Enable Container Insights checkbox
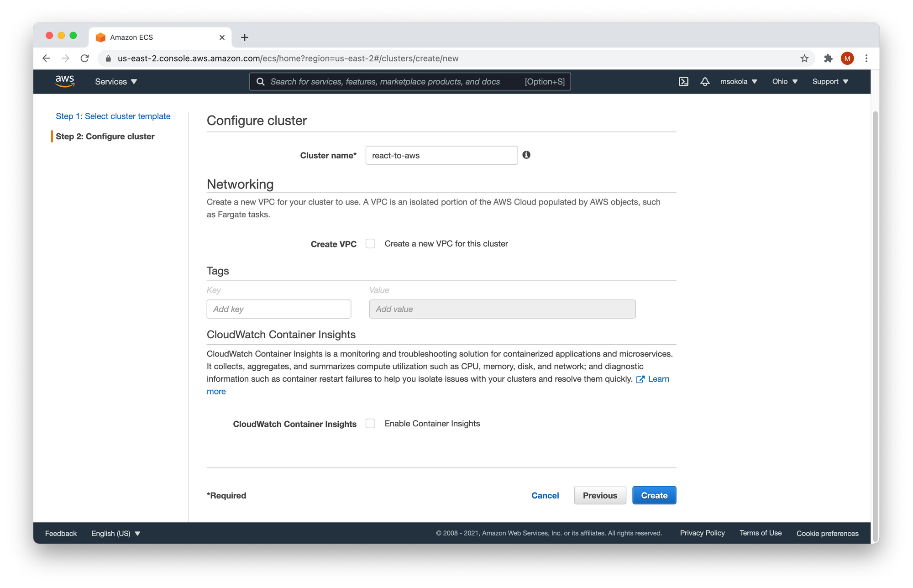913x588 pixels. [371, 423]
